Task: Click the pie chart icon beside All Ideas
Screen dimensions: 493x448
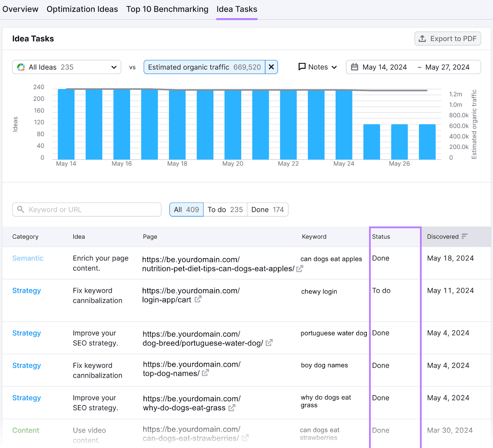Action: tap(21, 67)
